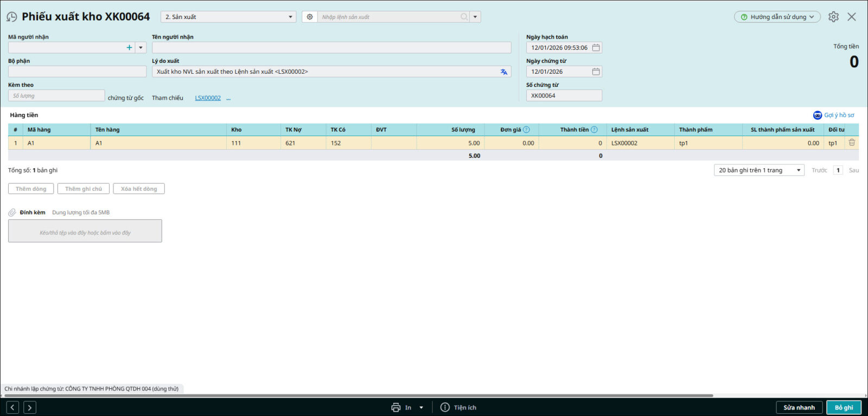The height and width of the screenshot is (416, 868).
Task: Open the '2. Sản xuất' type dropdown
Action: [228, 17]
